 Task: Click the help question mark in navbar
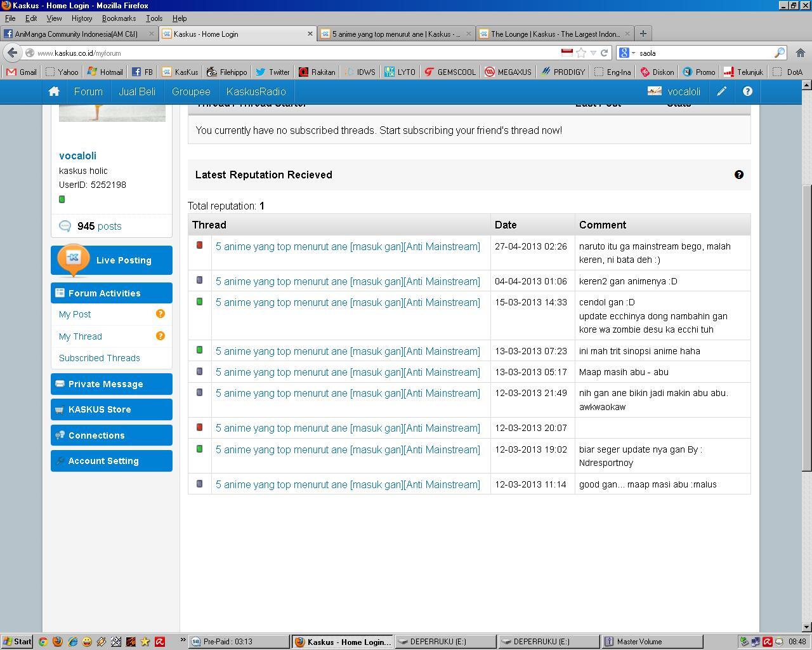point(747,91)
